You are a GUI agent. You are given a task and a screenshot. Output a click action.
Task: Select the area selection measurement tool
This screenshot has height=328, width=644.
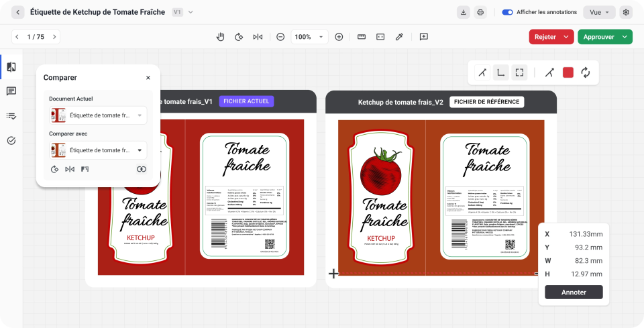[x=519, y=72]
